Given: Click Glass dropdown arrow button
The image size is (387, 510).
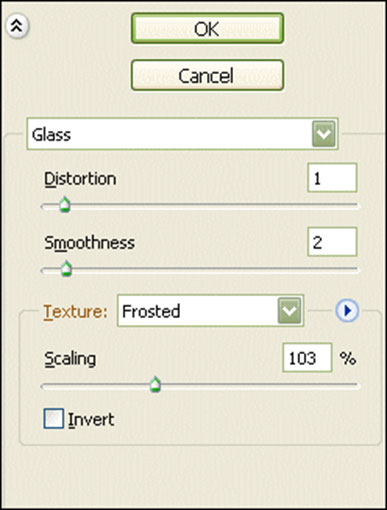Looking at the screenshot, I should [324, 134].
